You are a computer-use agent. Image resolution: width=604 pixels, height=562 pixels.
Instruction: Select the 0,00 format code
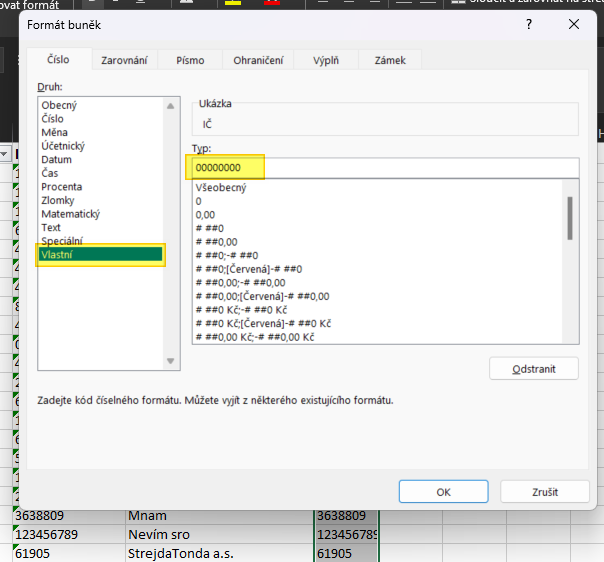tap(206, 215)
